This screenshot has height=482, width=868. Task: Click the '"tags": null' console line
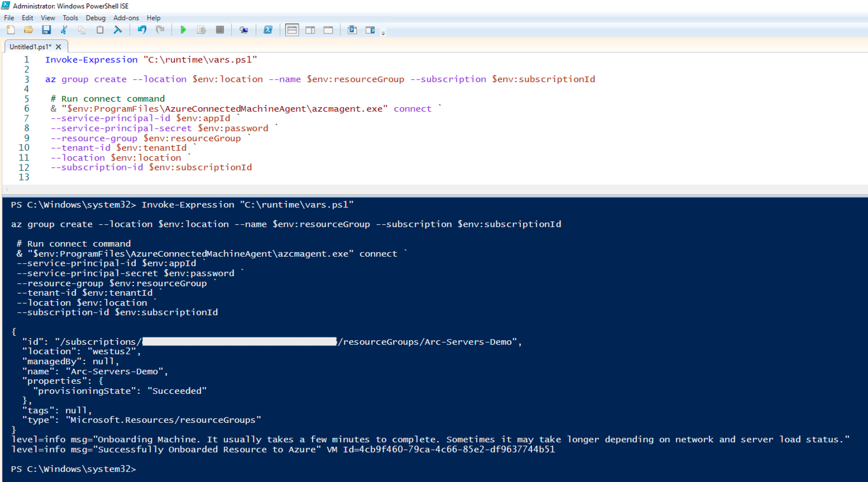click(x=57, y=411)
